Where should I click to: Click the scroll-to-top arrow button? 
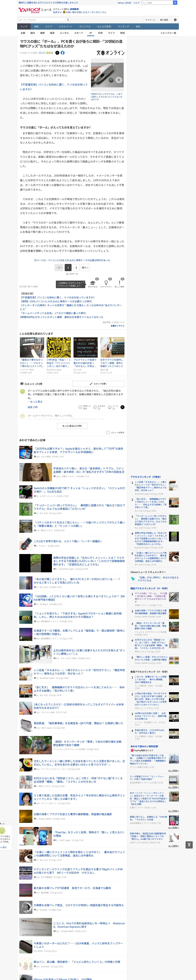coord(189,845)
